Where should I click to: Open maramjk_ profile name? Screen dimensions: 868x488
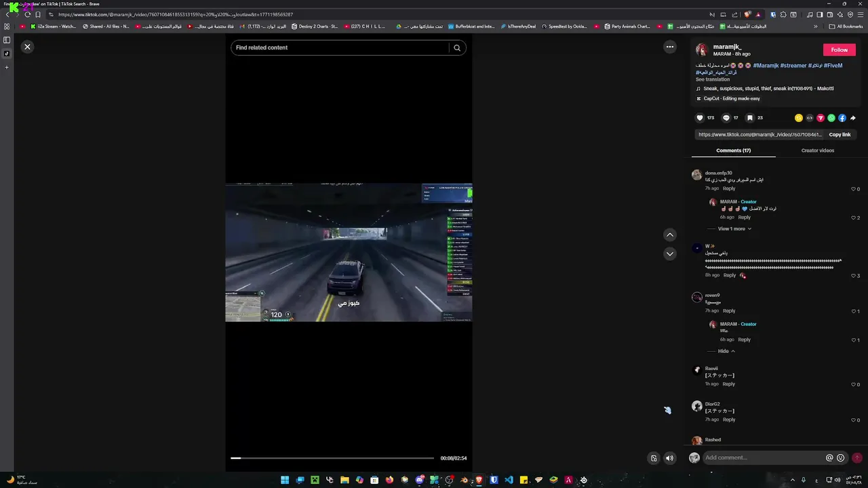tap(727, 47)
